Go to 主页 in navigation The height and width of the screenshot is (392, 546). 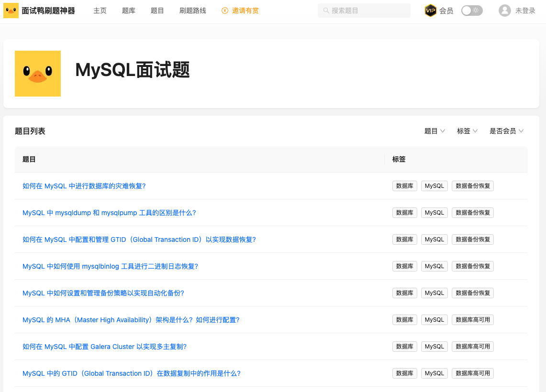(100, 11)
